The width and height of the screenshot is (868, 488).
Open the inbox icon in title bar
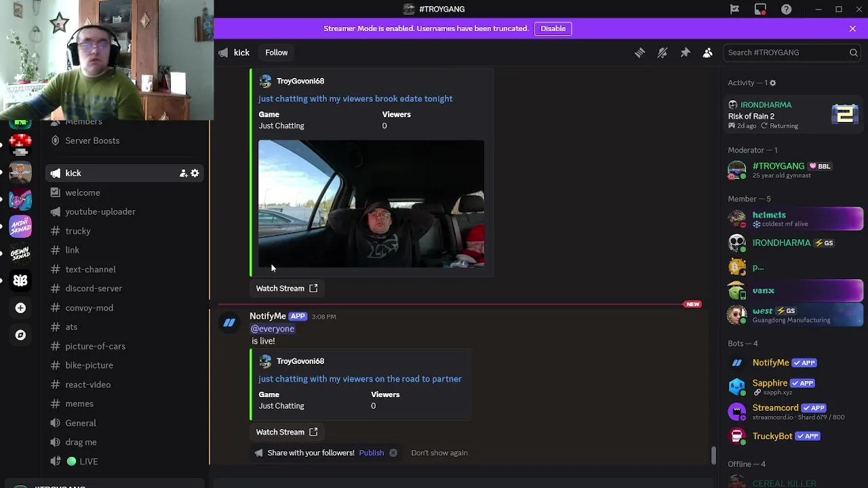[760, 9]
